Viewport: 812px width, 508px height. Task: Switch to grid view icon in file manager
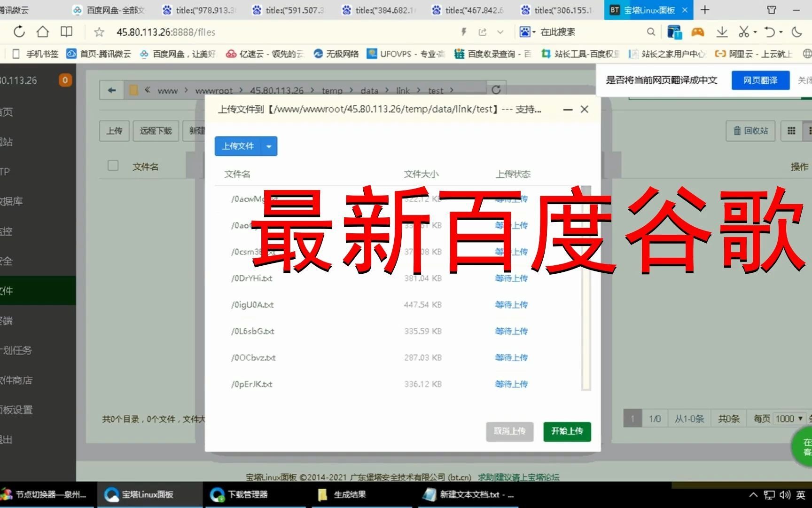click(792, 131)
